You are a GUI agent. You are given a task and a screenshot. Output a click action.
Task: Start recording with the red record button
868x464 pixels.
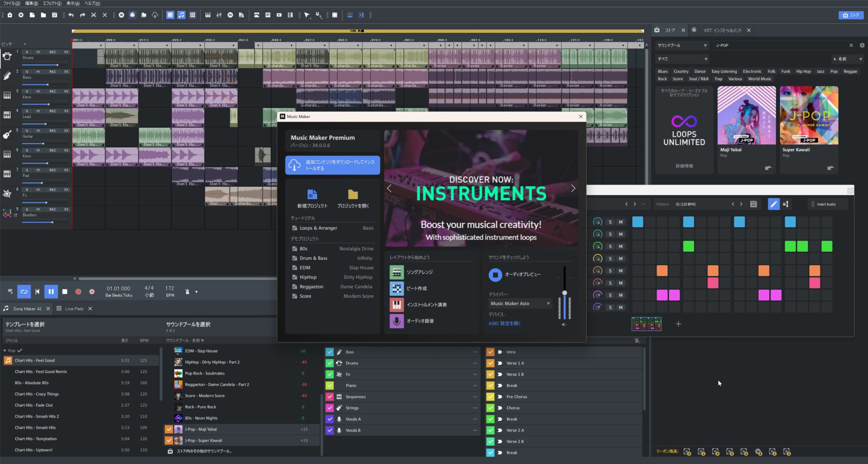pyautogui.click(x=78, y=291)
